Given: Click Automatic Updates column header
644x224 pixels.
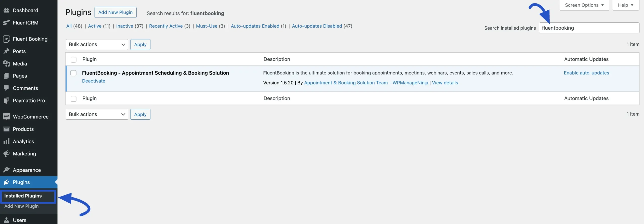Looking at the screenshot, I should (586, 59).
